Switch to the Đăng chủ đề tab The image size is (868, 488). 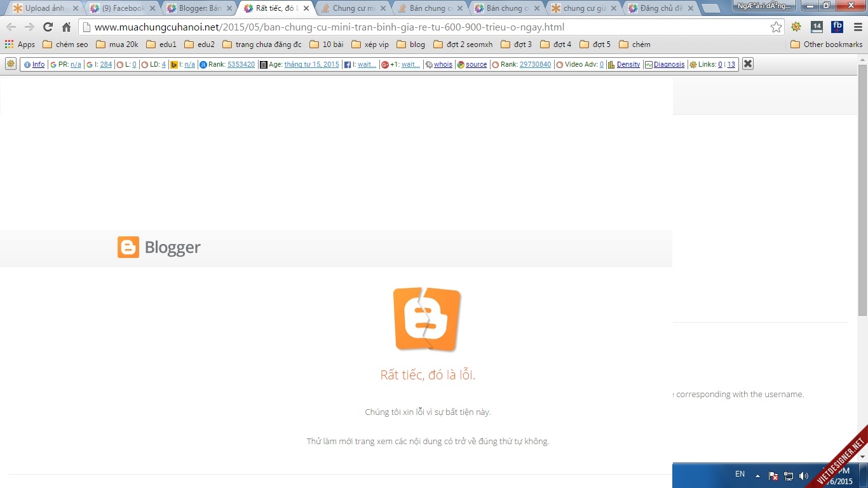660,8
